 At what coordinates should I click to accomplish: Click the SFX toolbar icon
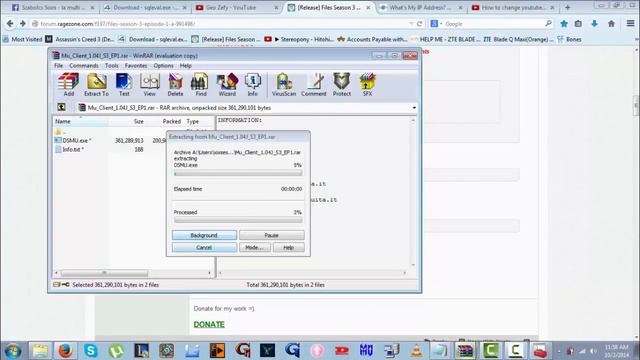367,84
